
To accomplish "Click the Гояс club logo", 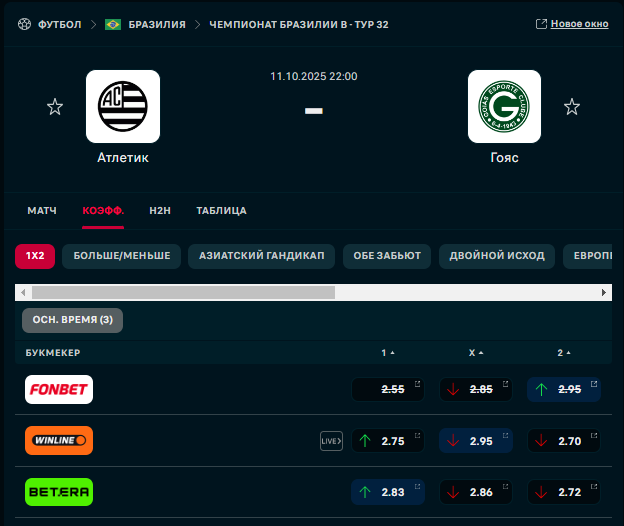I will [x=504, y=106].
